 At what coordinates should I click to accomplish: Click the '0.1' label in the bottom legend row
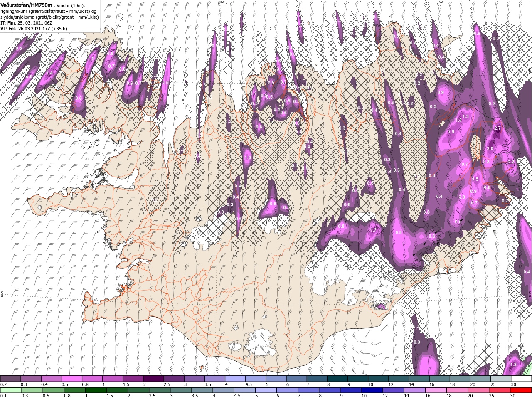(x=4, y=396)
